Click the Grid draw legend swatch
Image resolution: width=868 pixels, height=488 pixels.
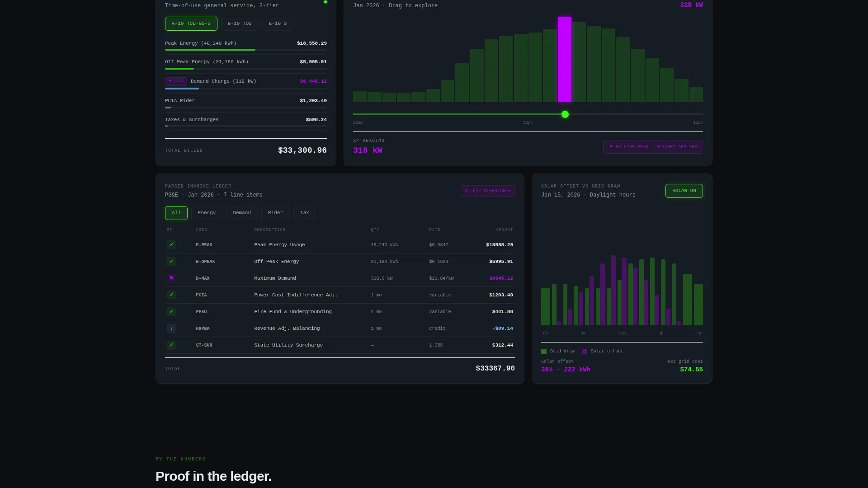click(x=544, y=352)
